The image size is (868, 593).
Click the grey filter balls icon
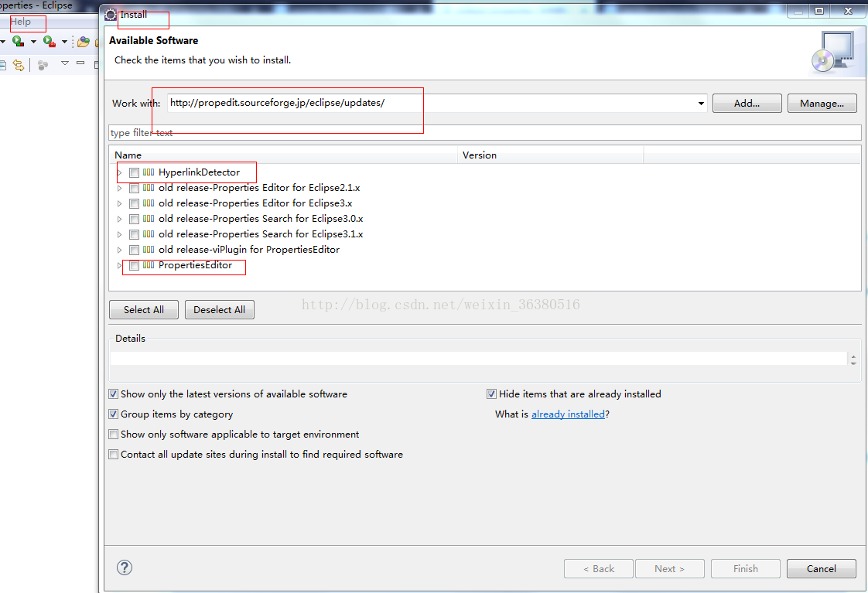click(43, 65)
